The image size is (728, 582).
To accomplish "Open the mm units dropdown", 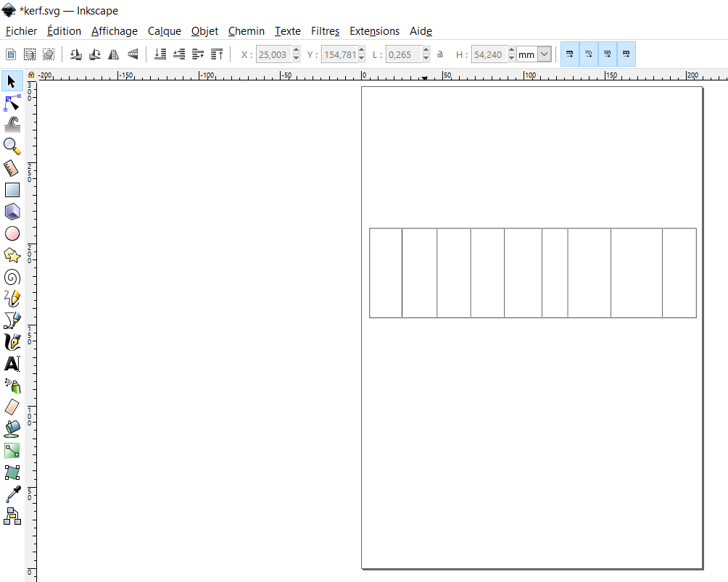I will click(x=545, y=54).
